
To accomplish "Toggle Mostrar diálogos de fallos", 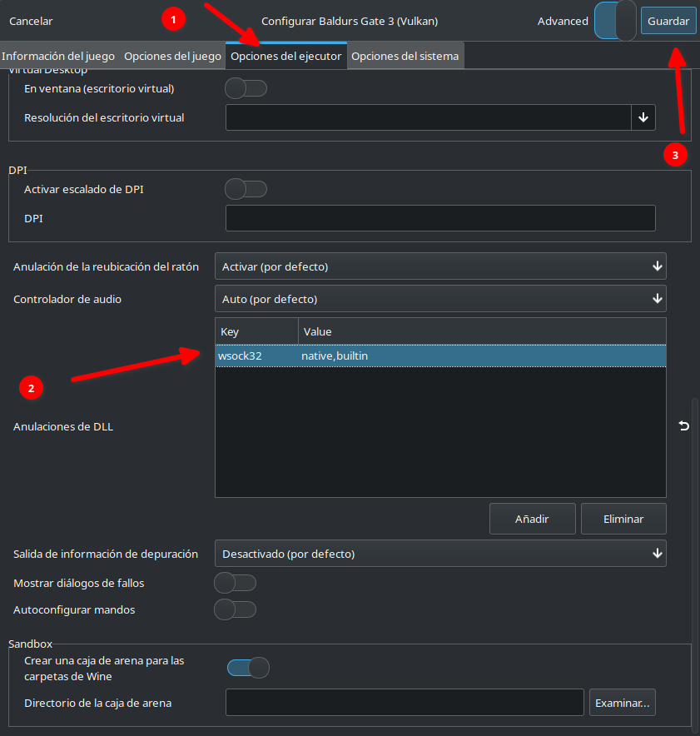I will [235, 583].
